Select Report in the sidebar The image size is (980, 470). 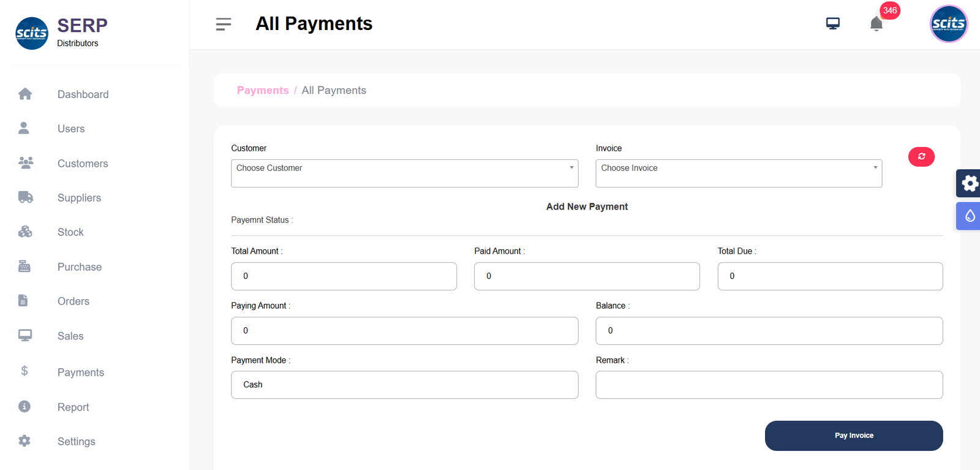point(73,407)
